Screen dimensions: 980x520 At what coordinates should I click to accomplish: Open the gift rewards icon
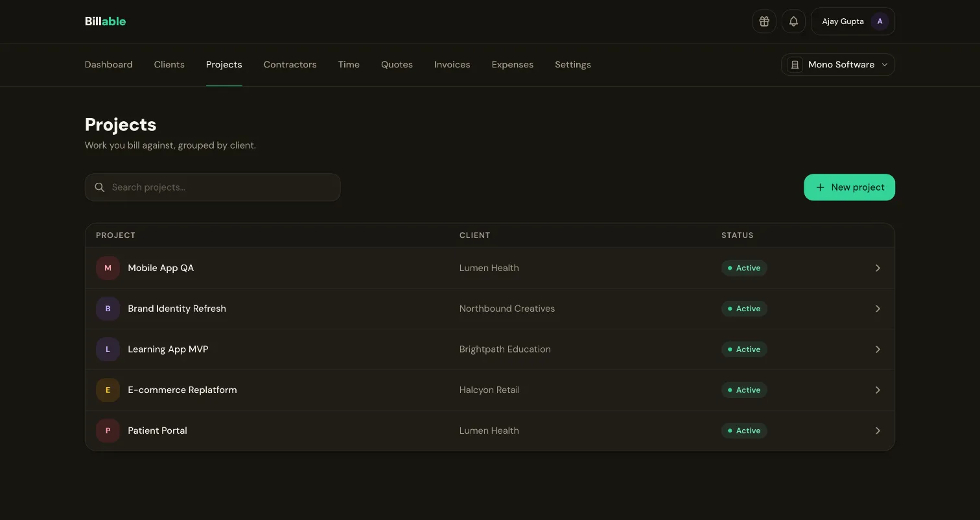coord(764,21)
